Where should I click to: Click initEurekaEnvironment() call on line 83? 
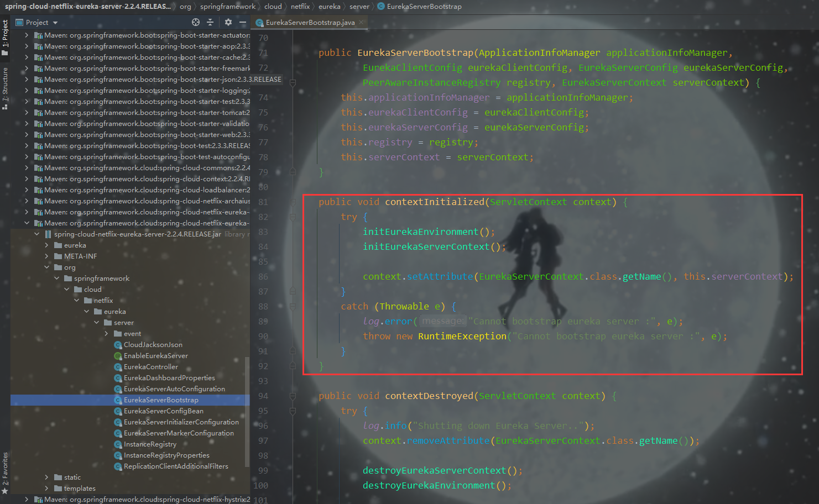(x=429, y=232)
